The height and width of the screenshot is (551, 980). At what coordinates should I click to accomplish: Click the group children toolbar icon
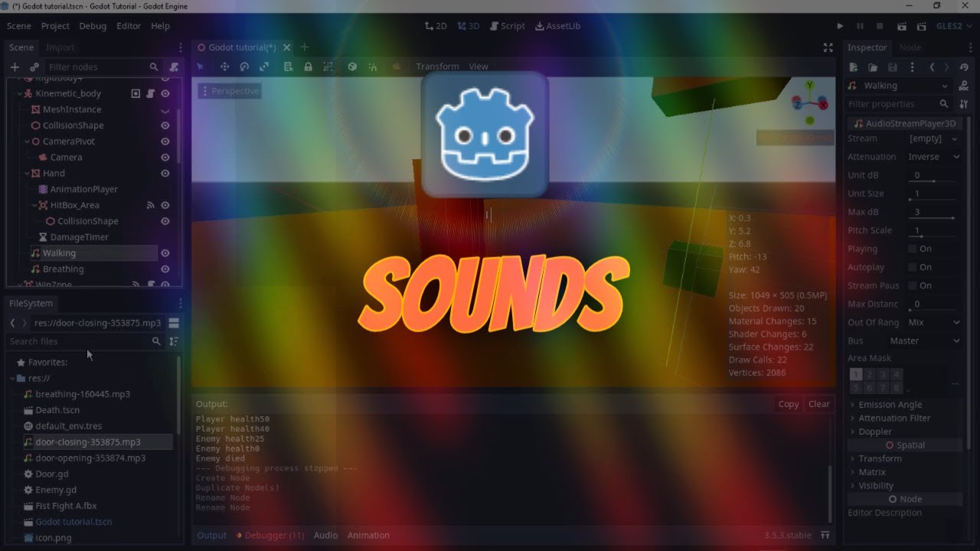coord(328,67)
